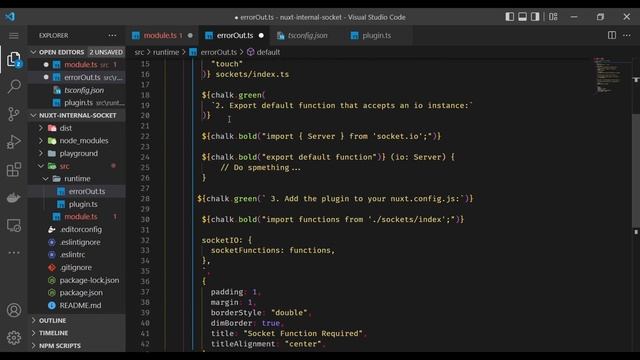Click src in the breadcrumb
The width and height of the screenshot is (640, 360).
[139, 52]
